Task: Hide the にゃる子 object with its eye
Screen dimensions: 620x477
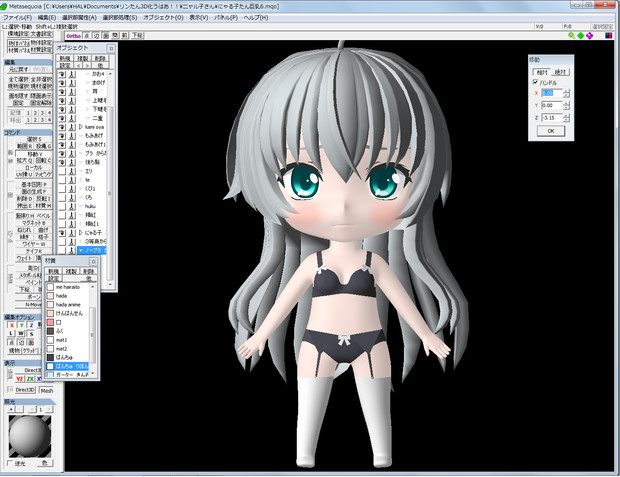Action: [62, 233]
